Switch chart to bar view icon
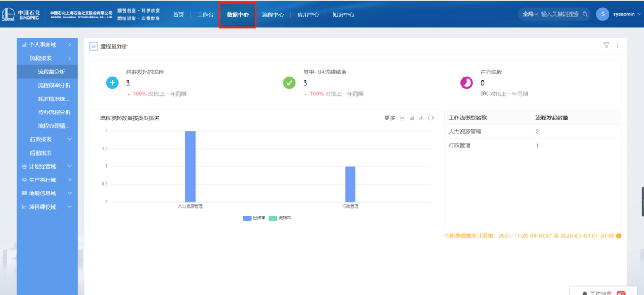The image size is (644, 295). (412, 118)
